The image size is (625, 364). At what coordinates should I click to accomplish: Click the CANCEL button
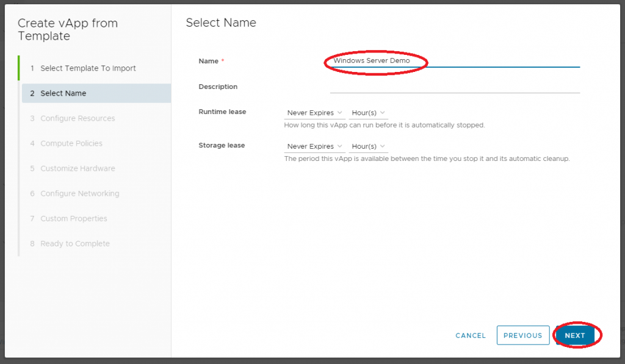coord(471,336)
